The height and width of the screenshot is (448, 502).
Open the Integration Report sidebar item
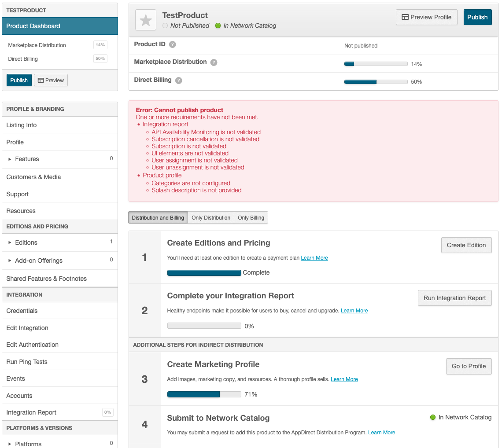point(31,412)
